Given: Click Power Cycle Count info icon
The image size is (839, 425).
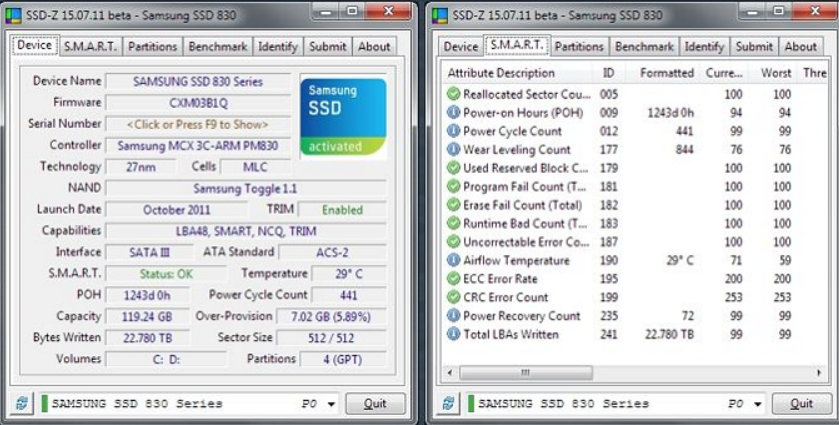Looking at the screenshot, I should (x=453, y=131).
